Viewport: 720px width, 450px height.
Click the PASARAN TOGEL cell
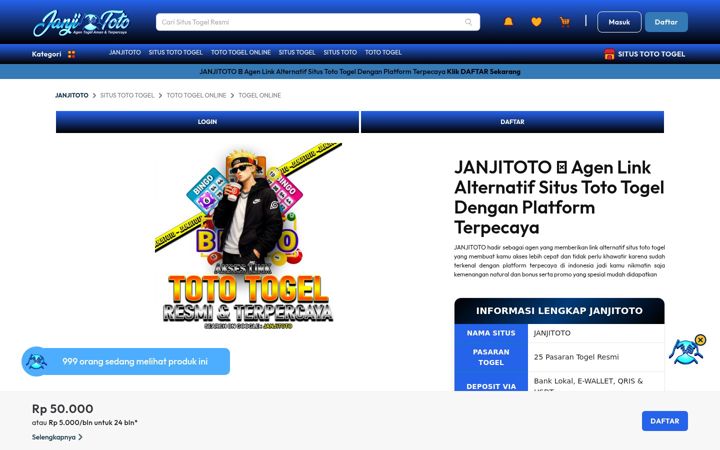point(491,357)
